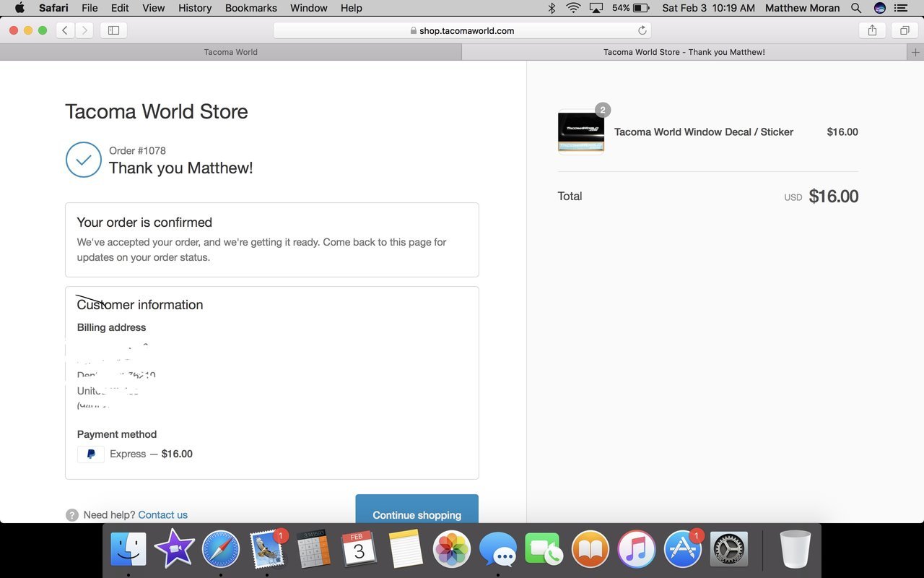Click the Bluetooth status icon

coord(552,8)
